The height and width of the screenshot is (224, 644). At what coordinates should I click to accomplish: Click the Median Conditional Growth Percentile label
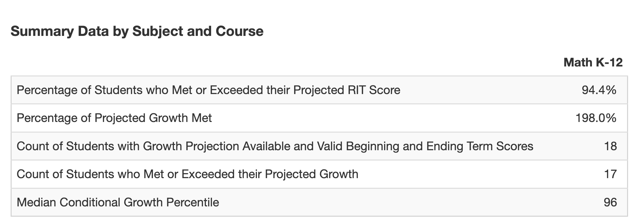(118, 202)
